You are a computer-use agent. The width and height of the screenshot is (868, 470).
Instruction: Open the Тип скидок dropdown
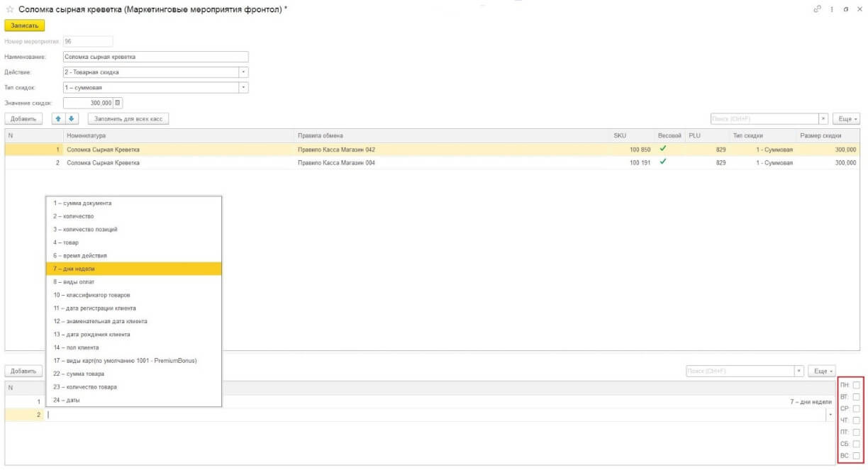click(244, 87)
